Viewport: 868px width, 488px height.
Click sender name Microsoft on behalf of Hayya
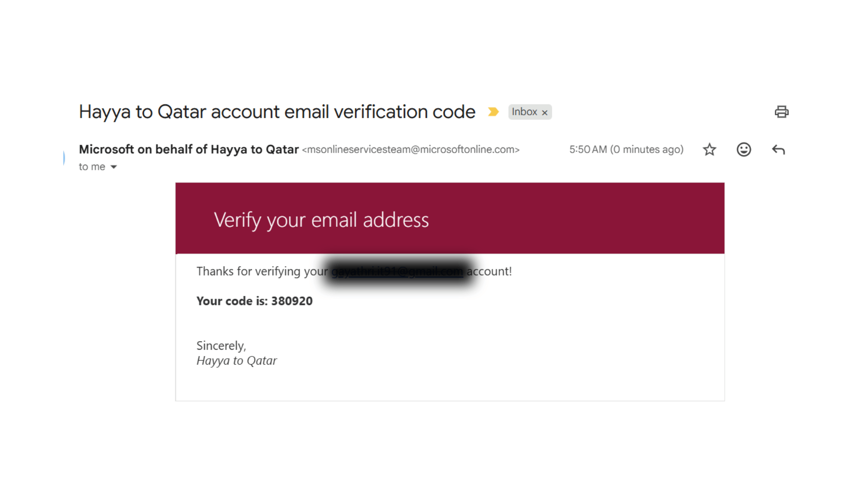pos(189,149)
